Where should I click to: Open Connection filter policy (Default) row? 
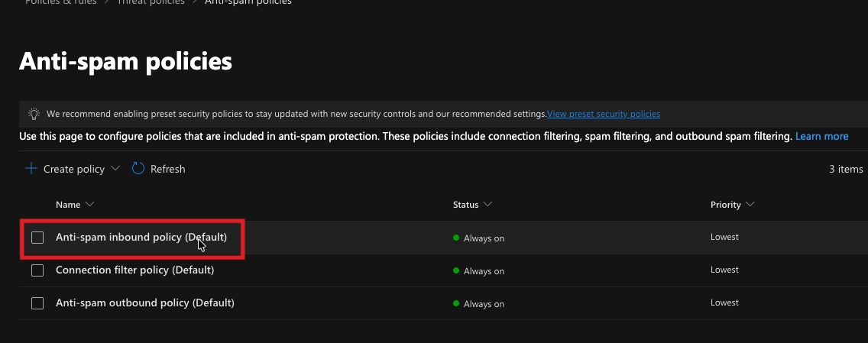coord(134,270)
